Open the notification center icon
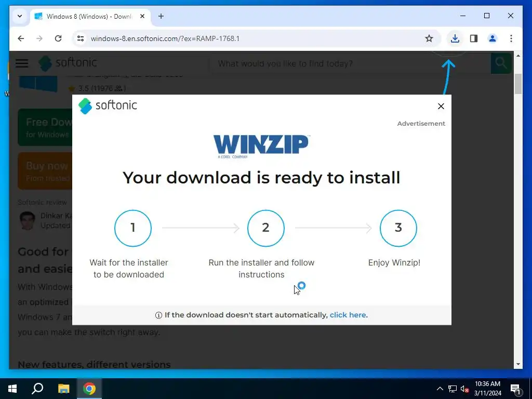The image size is (532, 399). click(x=515, y=389)
